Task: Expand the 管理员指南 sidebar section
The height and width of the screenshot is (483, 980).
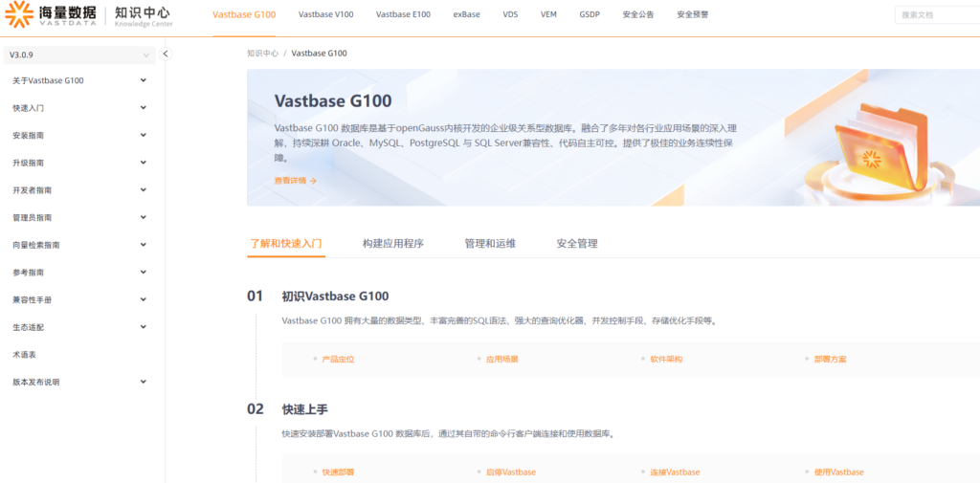Action: (x=79, y=218)
